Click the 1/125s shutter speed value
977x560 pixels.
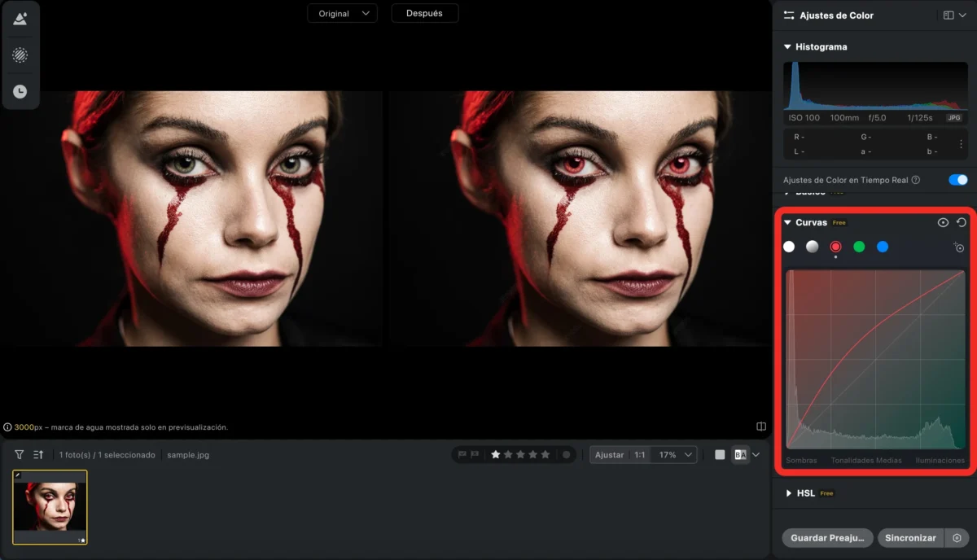pos(921,118)
